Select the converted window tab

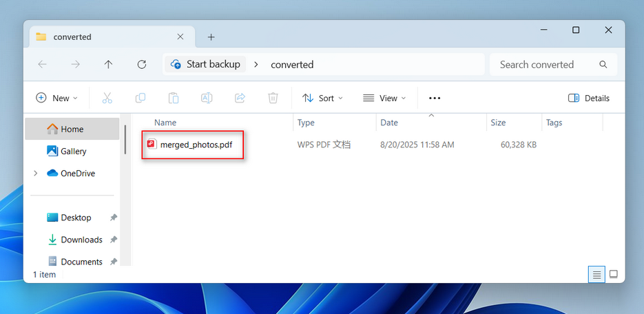(111, 37)
